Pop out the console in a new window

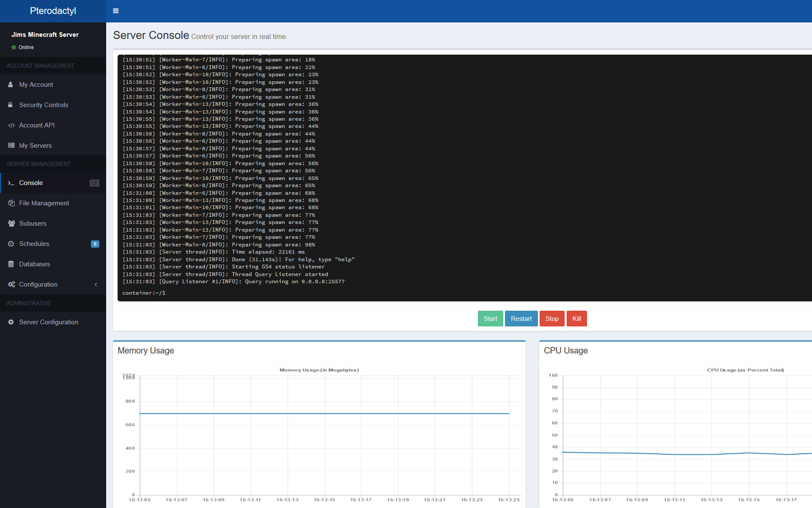[94, 183]
